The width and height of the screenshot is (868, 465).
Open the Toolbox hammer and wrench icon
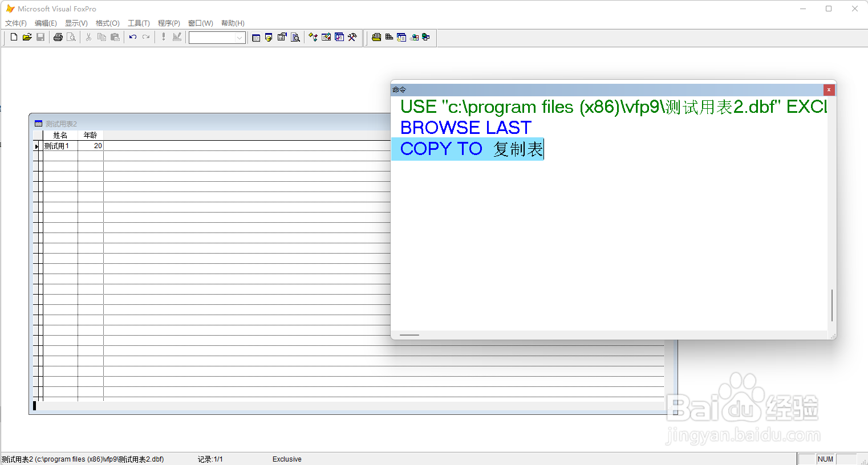(x=352, y=38)
